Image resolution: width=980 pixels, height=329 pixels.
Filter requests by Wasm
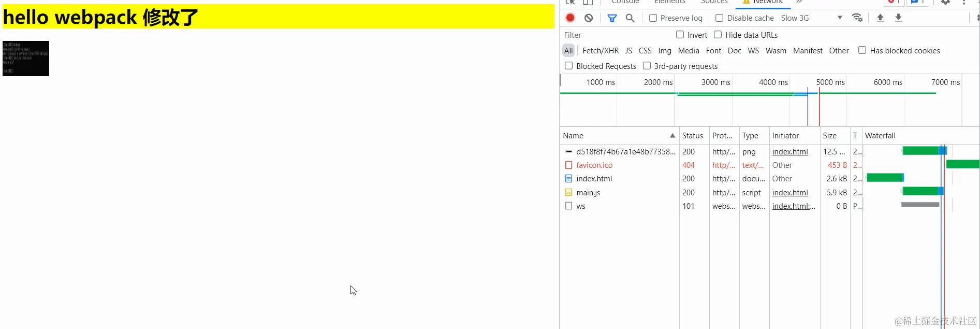776,51
